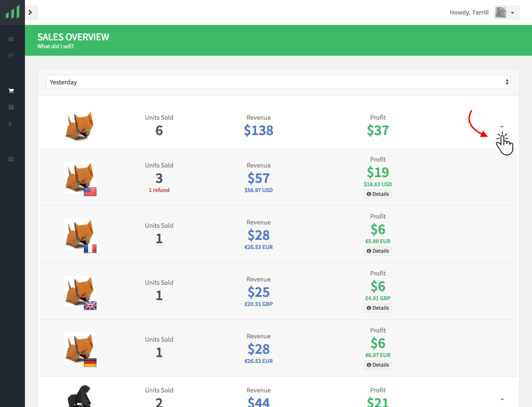Click the "$18.63 USD" profit text
This screenshot has width=532, height=407.
click(378, 184)
